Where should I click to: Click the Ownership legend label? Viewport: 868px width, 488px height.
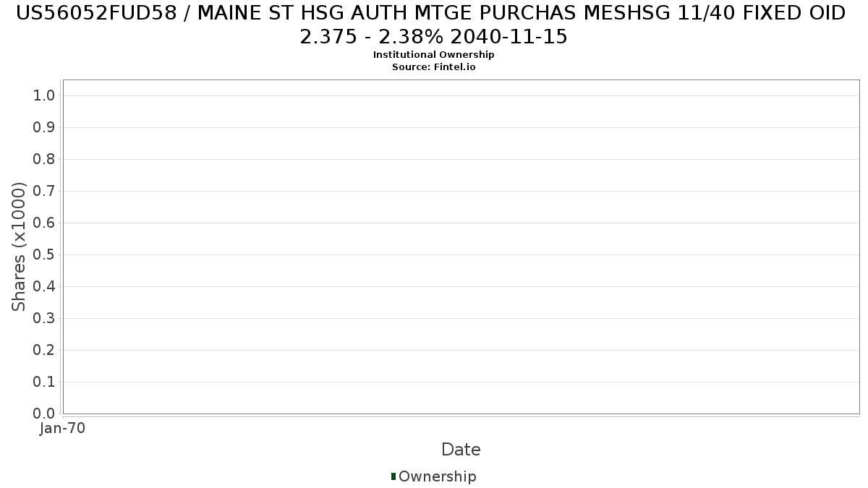point(437,476)
